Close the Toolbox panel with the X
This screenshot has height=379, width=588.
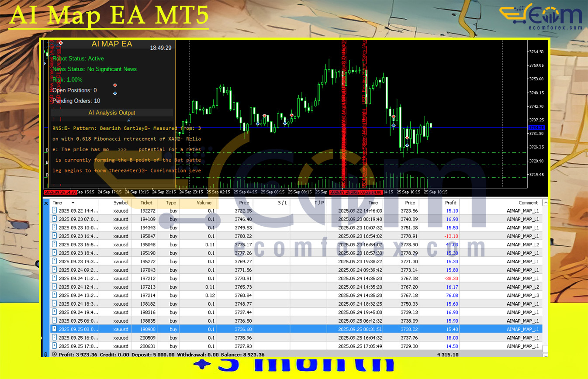46,203
